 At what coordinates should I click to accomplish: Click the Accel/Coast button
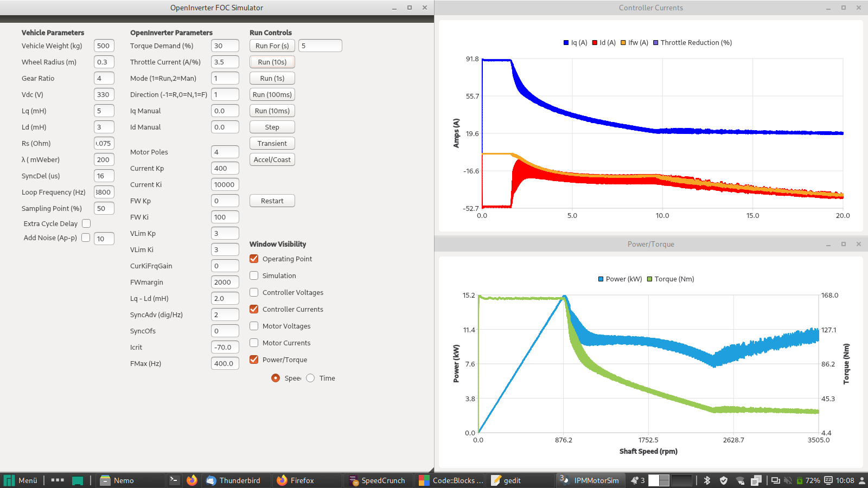point(272,159)
